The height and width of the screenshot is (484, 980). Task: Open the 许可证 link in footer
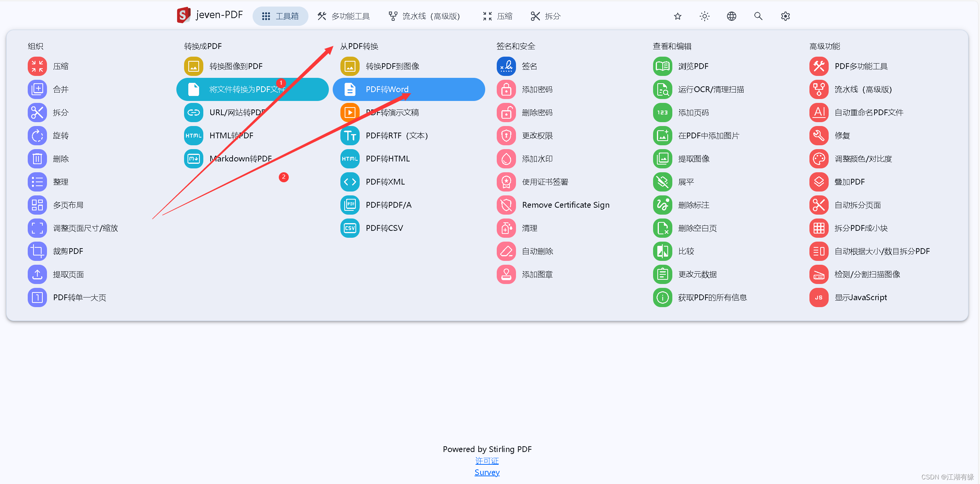point(487,461)
